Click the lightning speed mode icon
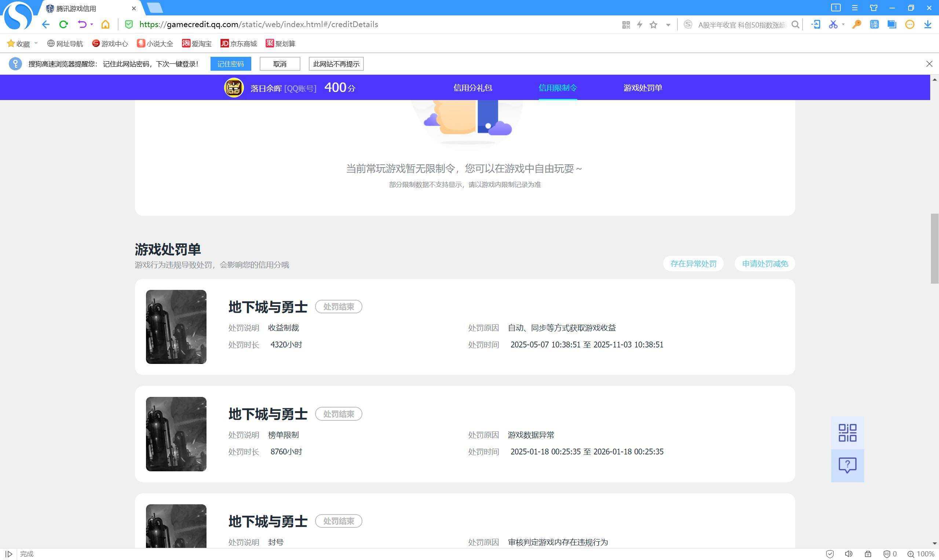939x560 pixels. click(x=640, y=25)
